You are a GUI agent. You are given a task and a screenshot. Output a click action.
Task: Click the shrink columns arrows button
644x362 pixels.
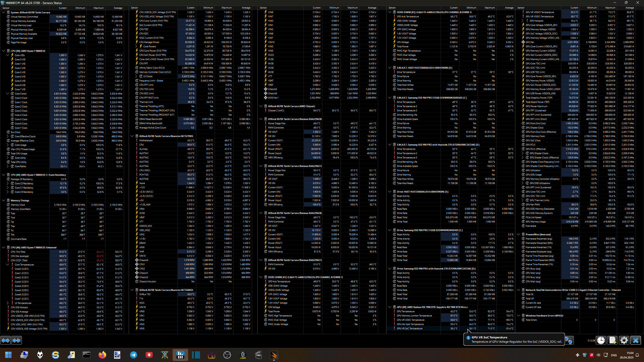[x=16, y=340]
